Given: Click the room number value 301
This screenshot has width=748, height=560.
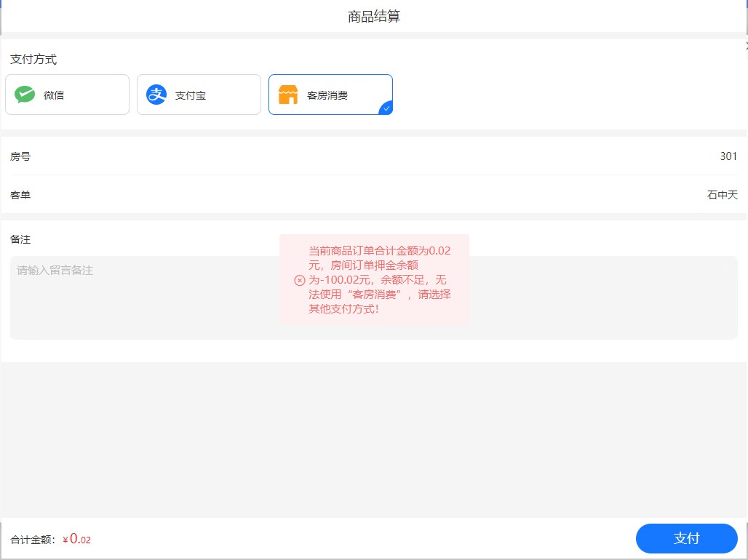Looking at the screenshot, I should coord(728,156).
